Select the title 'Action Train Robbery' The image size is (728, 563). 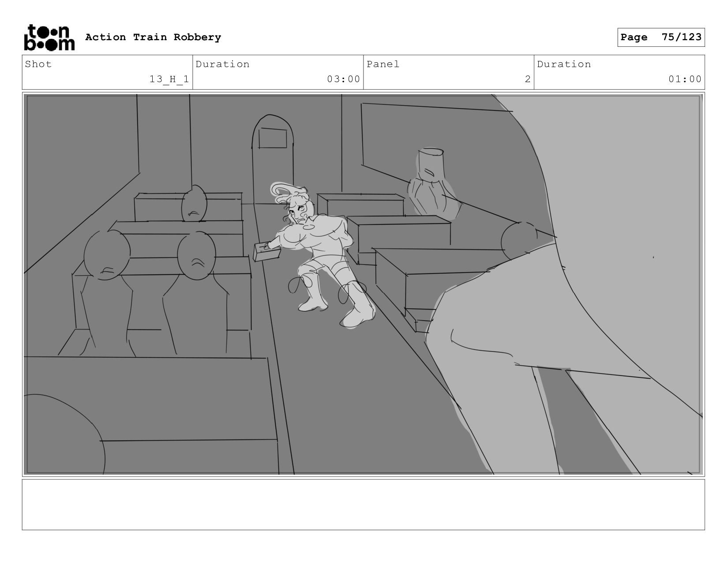coord(153,37)
